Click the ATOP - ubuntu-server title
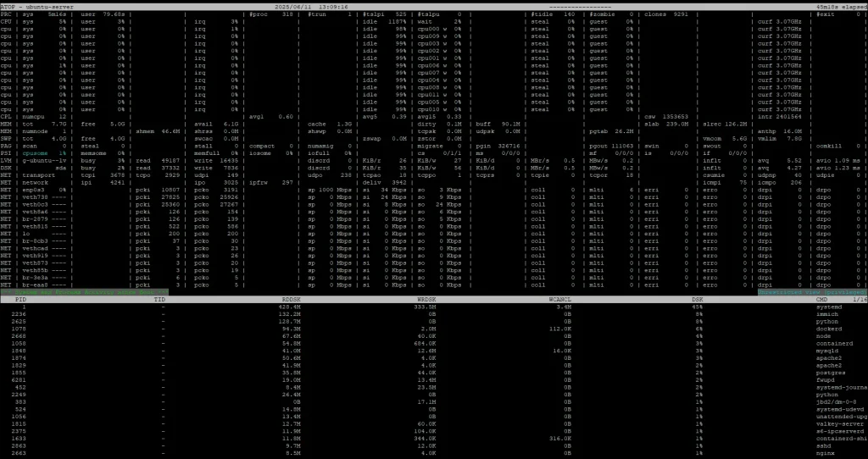868x459 pixels. pyautogui.click(x=37, y=7)
